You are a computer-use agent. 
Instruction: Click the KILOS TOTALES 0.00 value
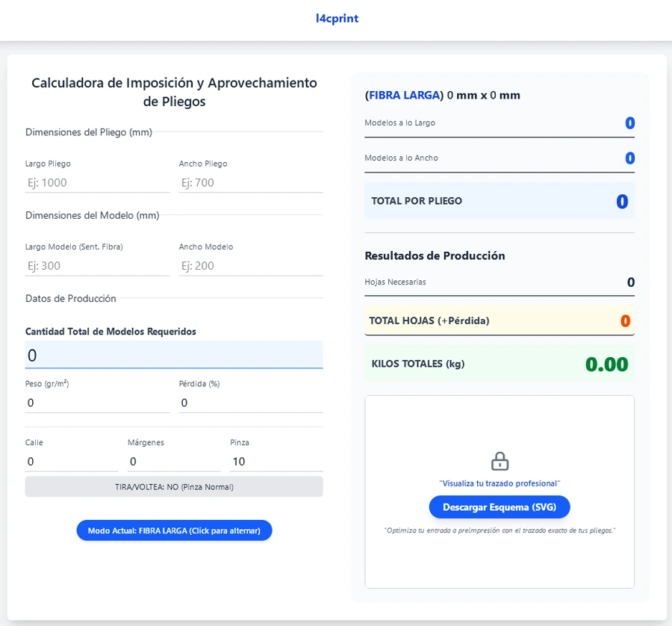point(606,365)
